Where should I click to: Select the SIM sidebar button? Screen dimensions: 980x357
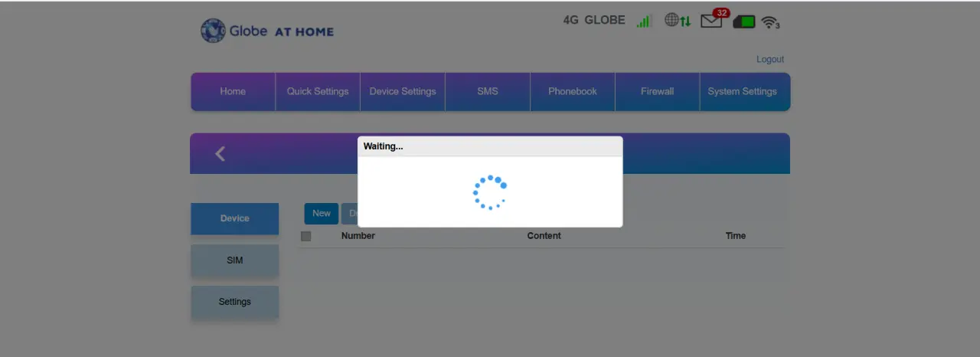[x=235, y=260]
